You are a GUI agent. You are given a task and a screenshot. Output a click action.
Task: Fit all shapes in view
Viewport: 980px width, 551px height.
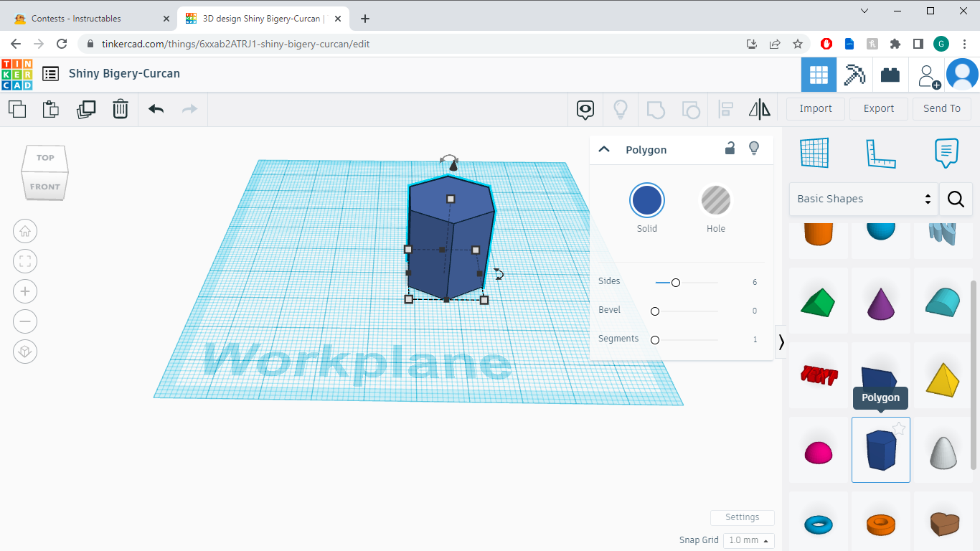pos(25,261)
